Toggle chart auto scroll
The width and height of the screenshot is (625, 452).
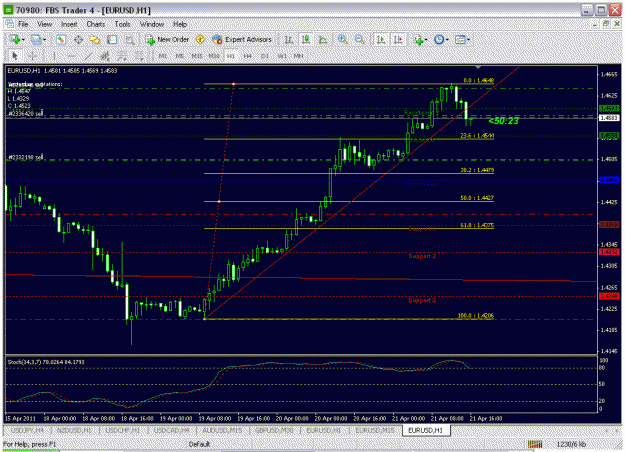click(x=381, y=39)
